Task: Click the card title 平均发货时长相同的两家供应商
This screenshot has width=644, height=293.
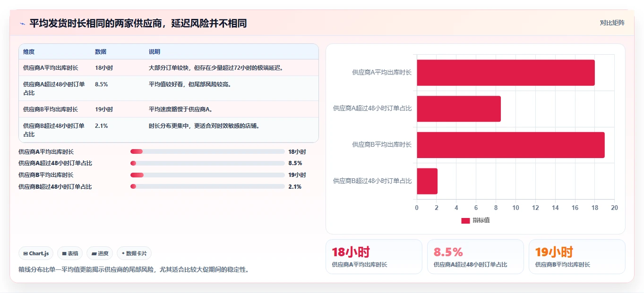Action: [x=138, y=23]
